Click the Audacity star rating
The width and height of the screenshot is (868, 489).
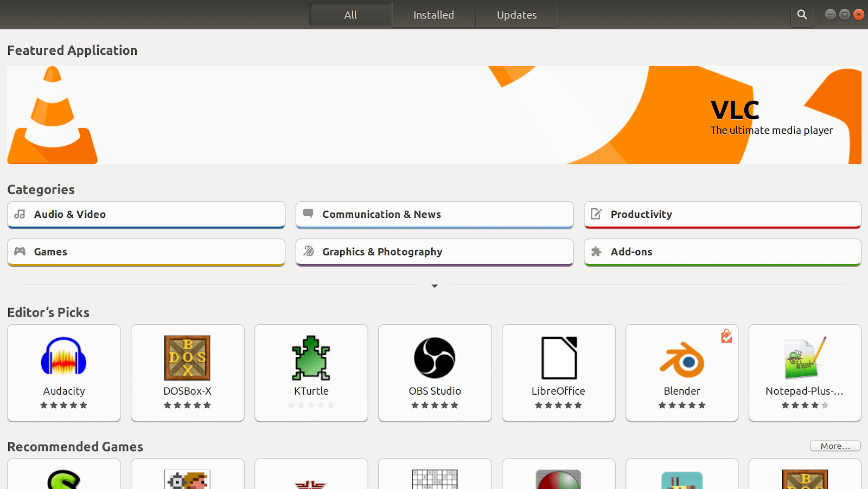63,405
